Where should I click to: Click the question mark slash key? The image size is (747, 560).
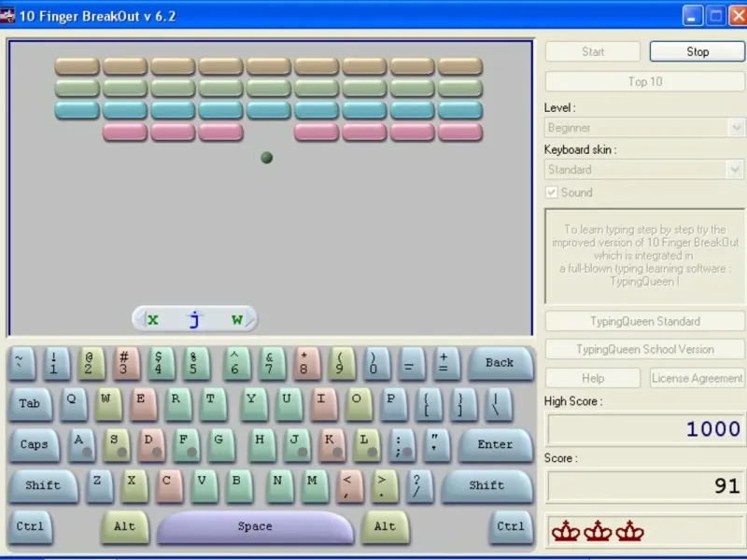pyautogui.click(x=419, y=486)
